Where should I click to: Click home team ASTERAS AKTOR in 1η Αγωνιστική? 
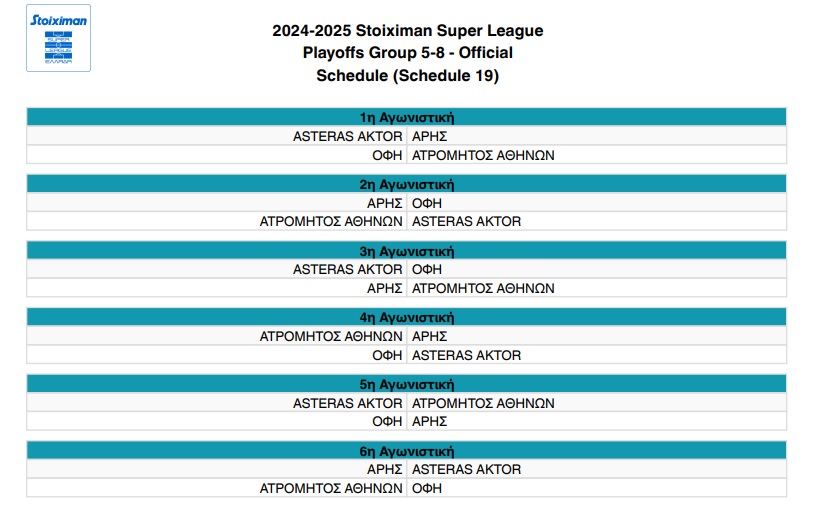tap(347, 136)
